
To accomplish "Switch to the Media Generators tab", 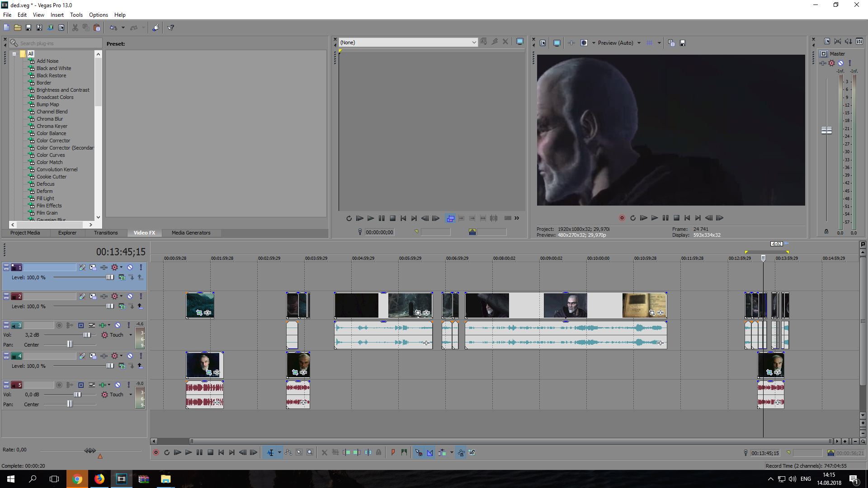I will coord(191,233).
